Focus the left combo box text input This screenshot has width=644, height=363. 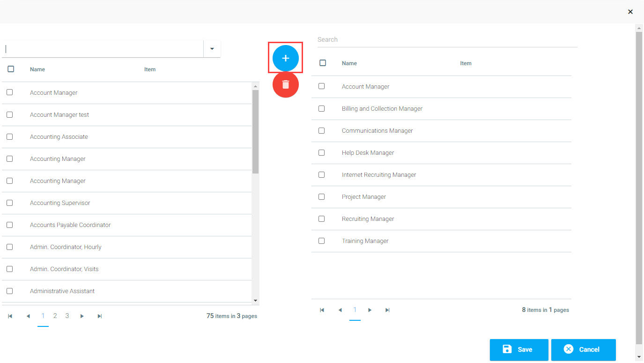click(x=103, y=49)
